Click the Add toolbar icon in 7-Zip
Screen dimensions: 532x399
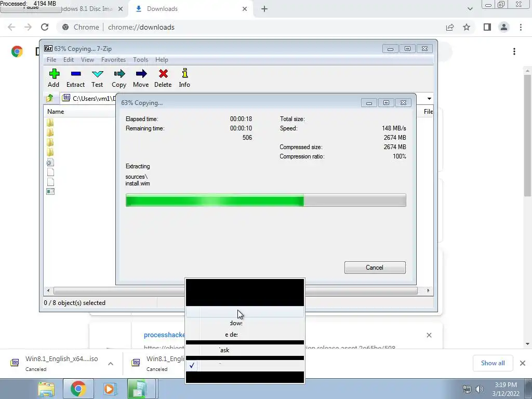coord(54,78)
